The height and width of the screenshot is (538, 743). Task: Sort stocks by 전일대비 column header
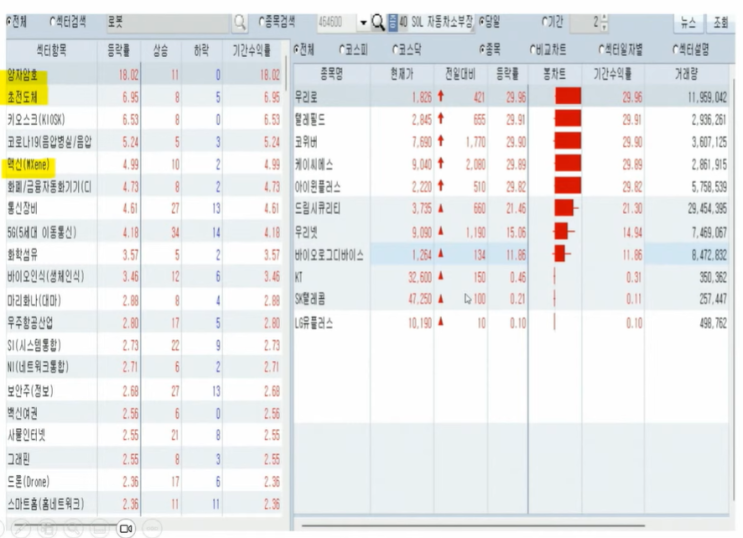(x=460, y=74)
